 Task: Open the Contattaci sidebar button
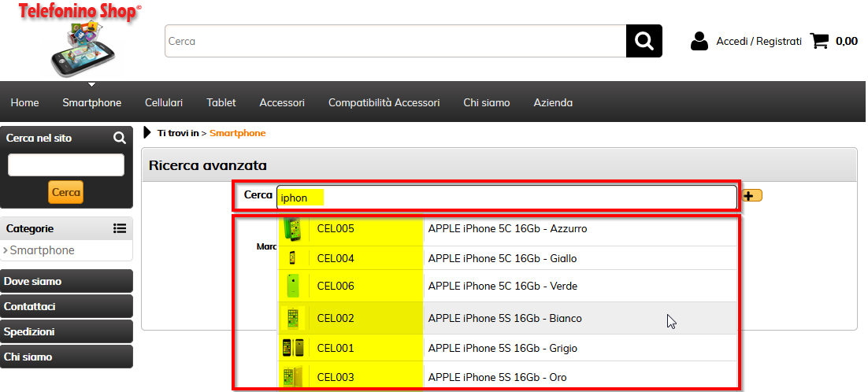[x=66, y=306]
